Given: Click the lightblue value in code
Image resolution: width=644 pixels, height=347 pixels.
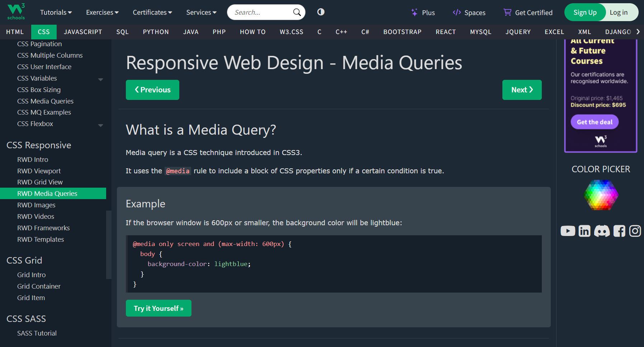Looking at the screenshot, I should pyautogui.click(x=231, y=264).
